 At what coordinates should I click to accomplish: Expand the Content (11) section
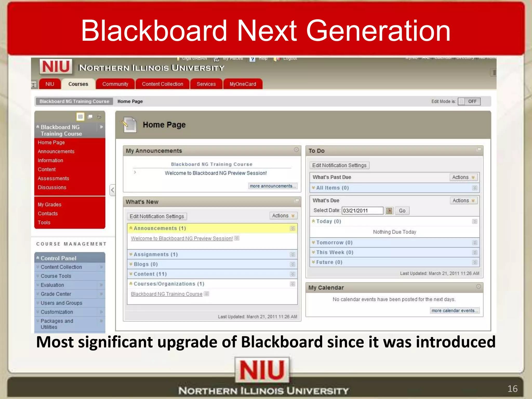pos(131,274)
